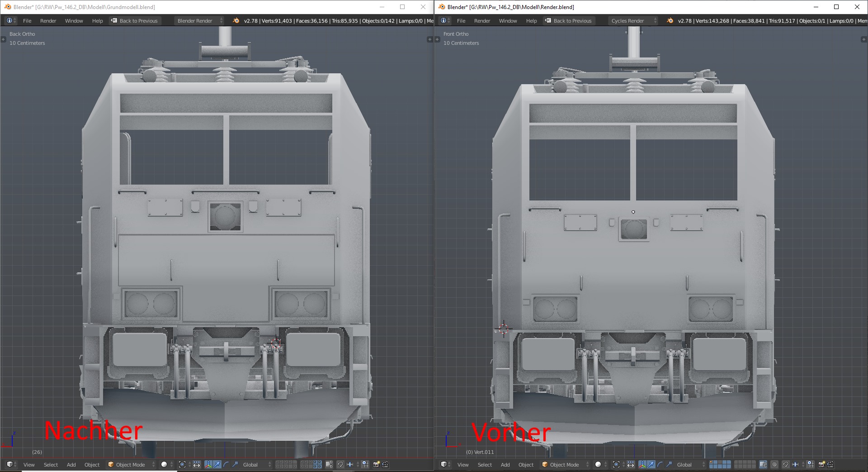
Task: Open Object menu in Render.blend 3D header
Action: tap(526, 464)
